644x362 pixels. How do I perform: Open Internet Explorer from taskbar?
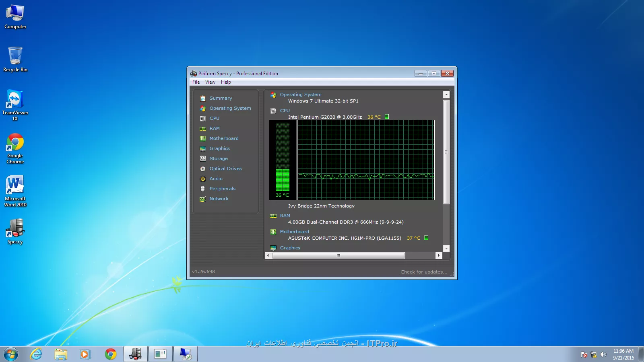(36, 354)
